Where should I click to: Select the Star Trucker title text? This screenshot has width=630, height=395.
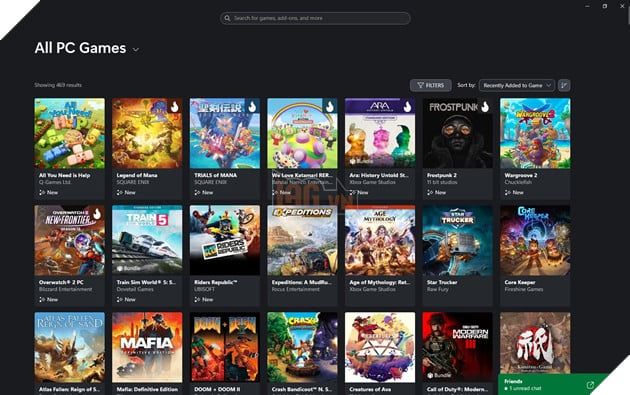pyautogui.click(x=442, y=282)
